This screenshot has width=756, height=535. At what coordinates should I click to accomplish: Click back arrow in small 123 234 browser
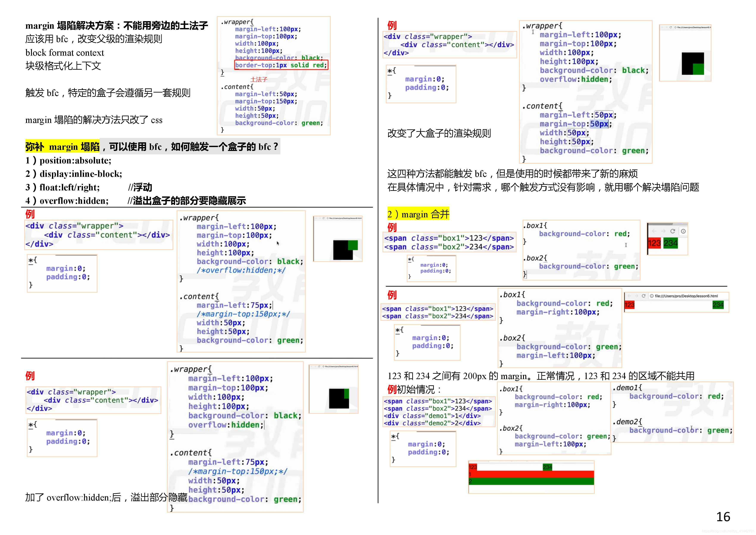654,231
